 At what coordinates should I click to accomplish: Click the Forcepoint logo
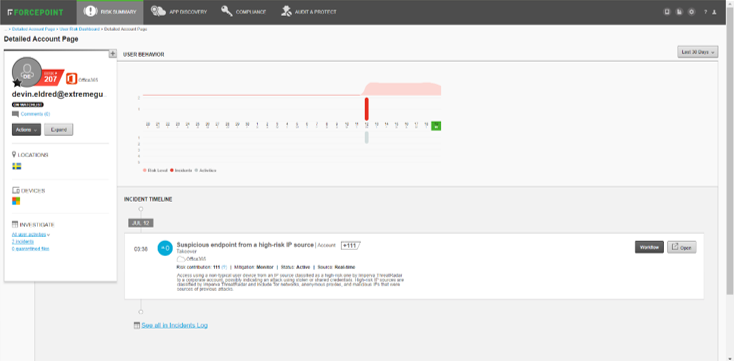coord(36,12)
